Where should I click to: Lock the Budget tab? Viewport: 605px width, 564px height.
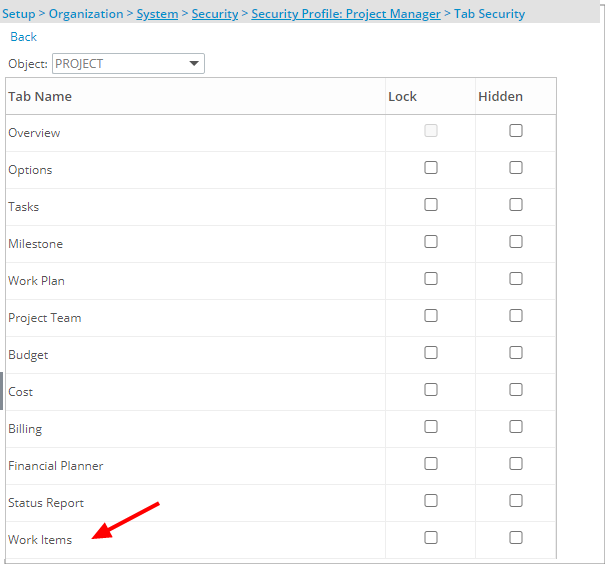[431, 353]
